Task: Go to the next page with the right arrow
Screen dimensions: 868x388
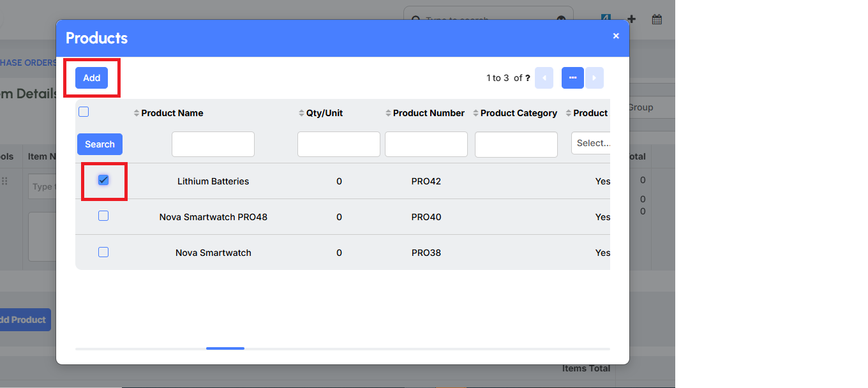Action: (594, 77)
